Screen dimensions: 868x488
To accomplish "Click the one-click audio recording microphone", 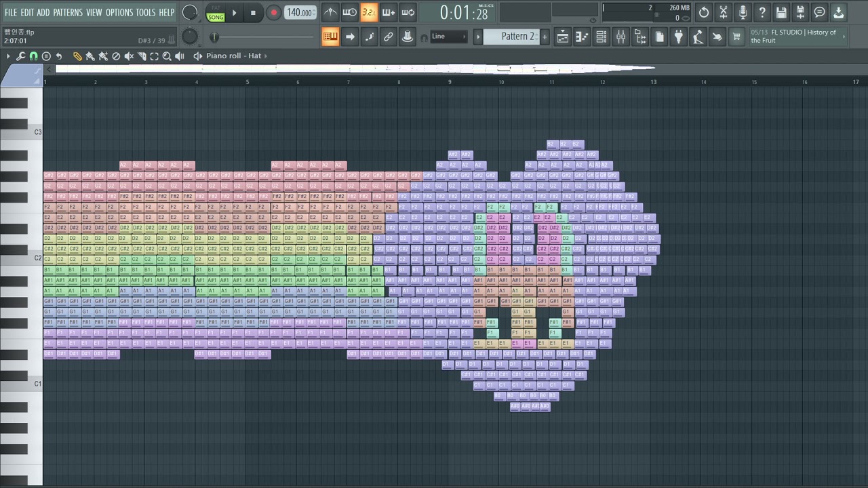I will [743, 12].
